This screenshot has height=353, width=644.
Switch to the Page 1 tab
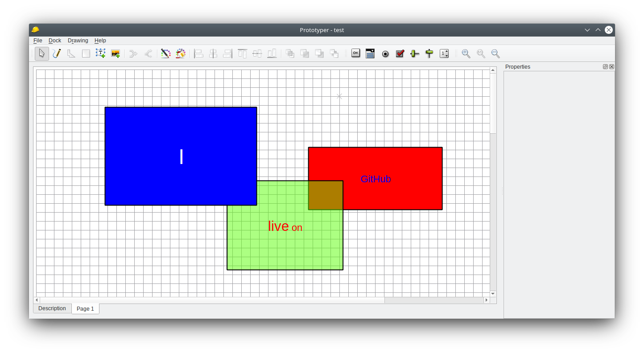(85, 309)
